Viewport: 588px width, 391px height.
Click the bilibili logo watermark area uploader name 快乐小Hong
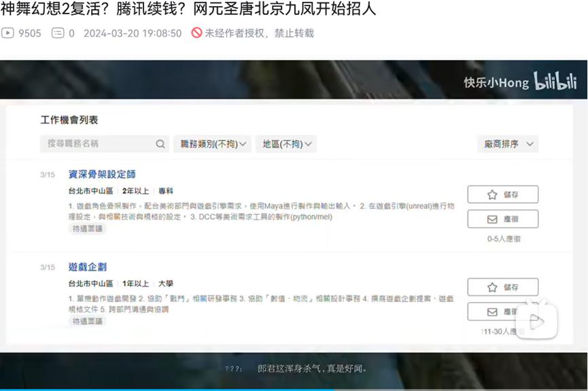496,82
